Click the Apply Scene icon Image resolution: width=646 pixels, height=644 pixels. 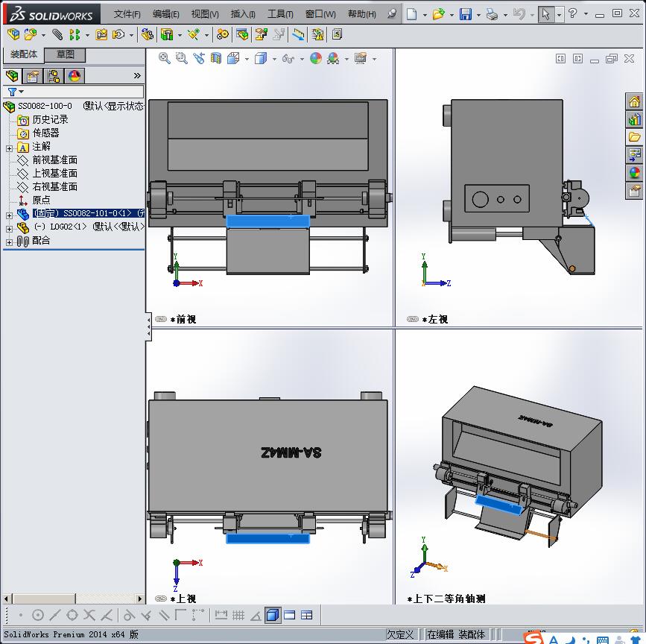point(333,58)
